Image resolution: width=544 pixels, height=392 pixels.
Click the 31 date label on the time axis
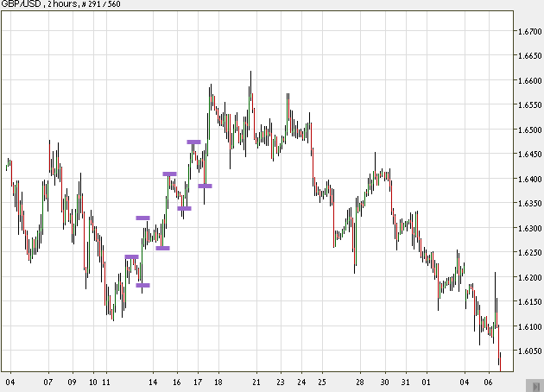(x=406, y=383)
